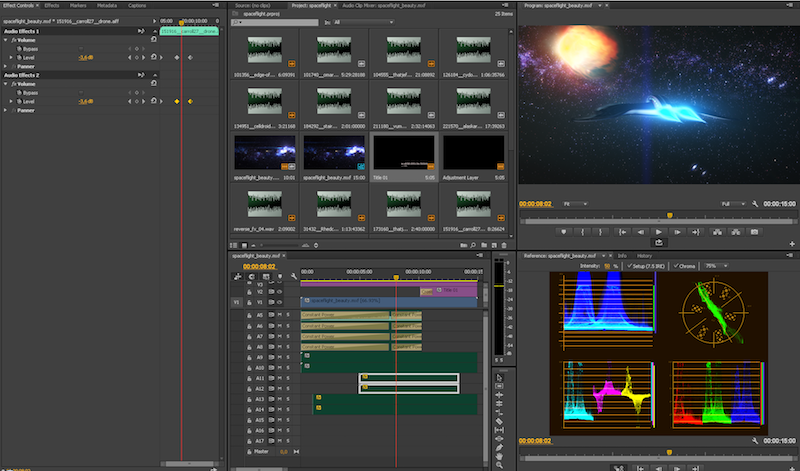This screenshot has height=471, width=800.
Task: Click Go to In point button
Action: pos(622,232)
